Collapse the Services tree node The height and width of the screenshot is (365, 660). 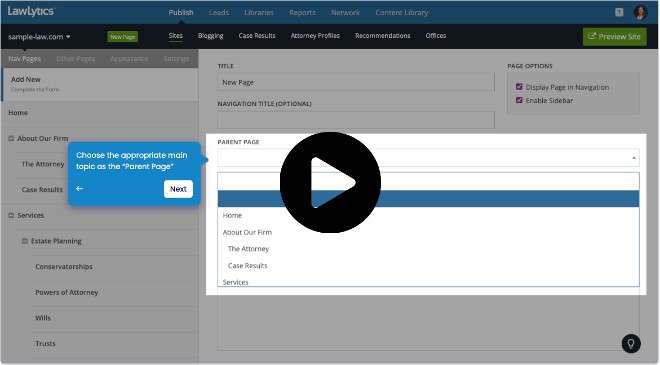click(11, 215)
